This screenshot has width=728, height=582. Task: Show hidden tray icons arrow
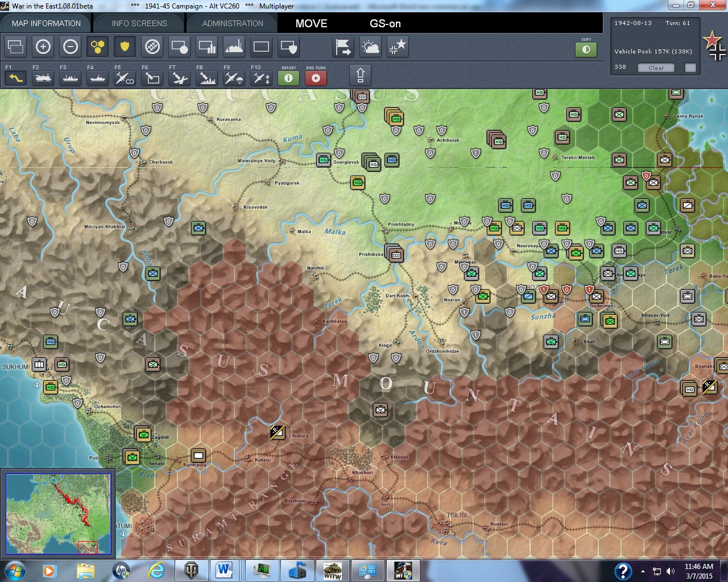[x=643, y=571]
